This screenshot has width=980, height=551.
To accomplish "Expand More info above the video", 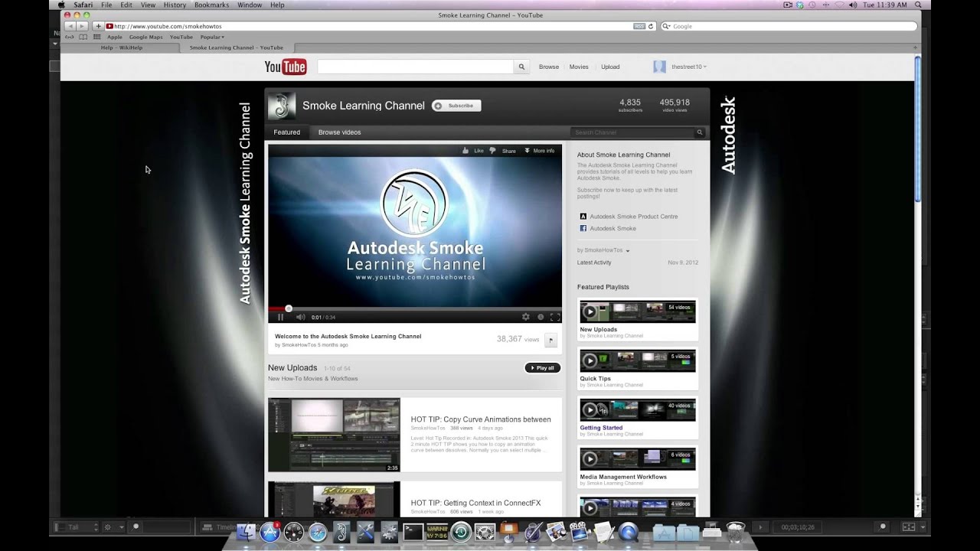I will [539, 151].
